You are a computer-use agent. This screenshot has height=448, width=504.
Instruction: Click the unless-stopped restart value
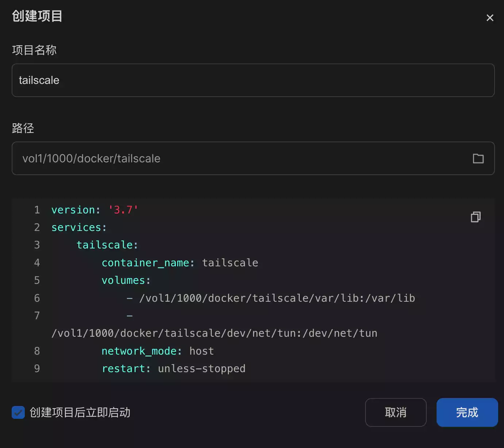[x=201, y=368]
